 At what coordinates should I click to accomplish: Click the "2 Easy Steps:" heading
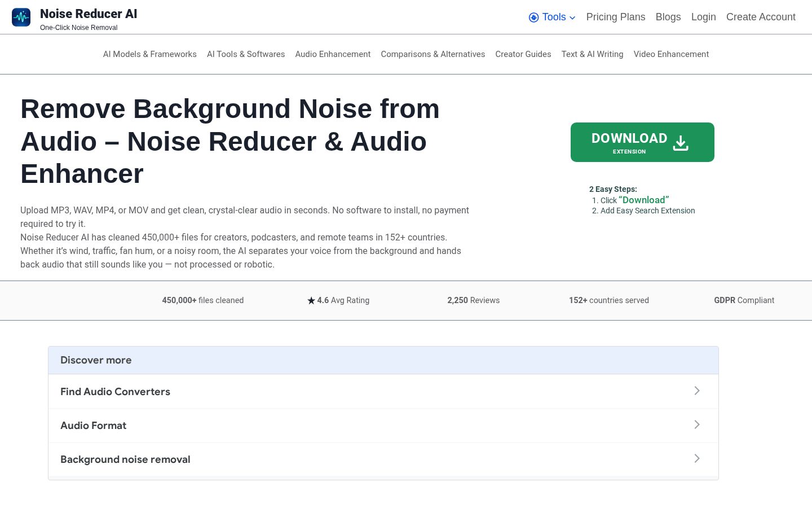pos(613,189)
